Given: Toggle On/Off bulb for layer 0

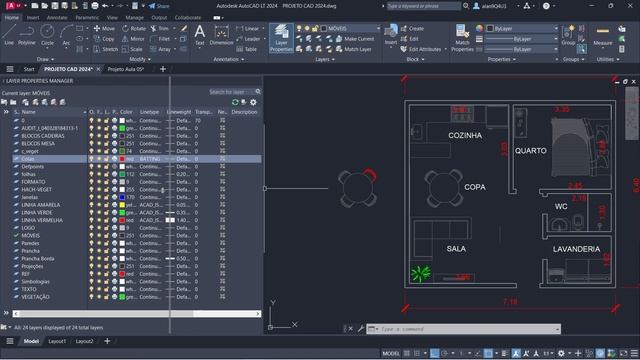Looking at the screenshot, I should pos(91,120).
